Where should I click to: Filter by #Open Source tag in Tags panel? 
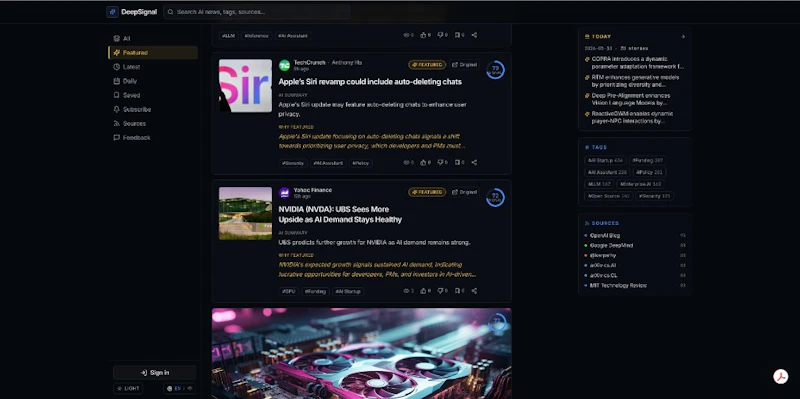click(x=609, y=196)
